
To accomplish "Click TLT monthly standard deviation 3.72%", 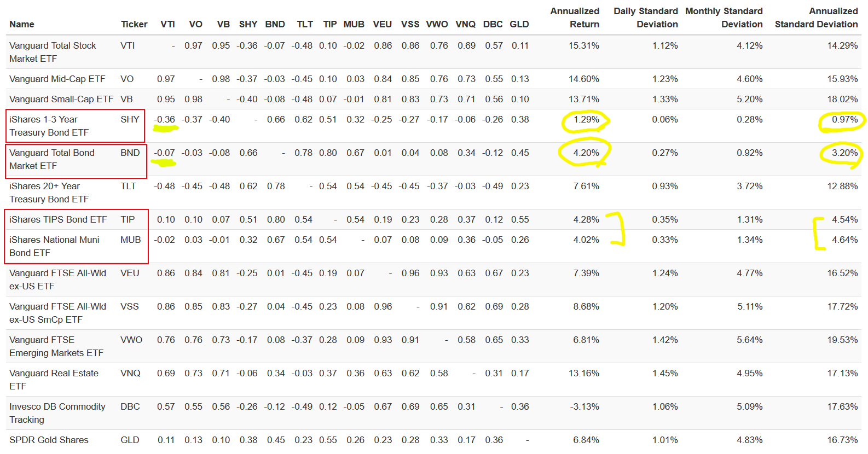I will [750, 186].
